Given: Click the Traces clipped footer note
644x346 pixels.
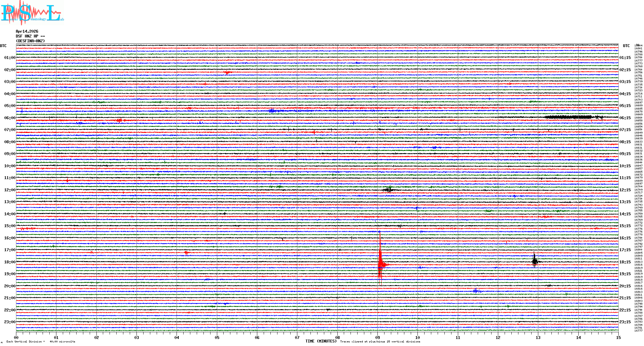Looking at the screenshot, I should coord(380,342).
